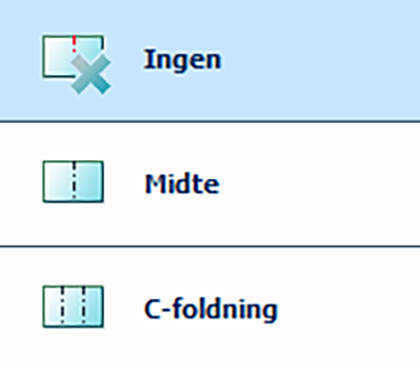This screenshot has width=420, height=368.
Task: Click the teal X mark on Ingen icon
Action: tap(91, 74)
